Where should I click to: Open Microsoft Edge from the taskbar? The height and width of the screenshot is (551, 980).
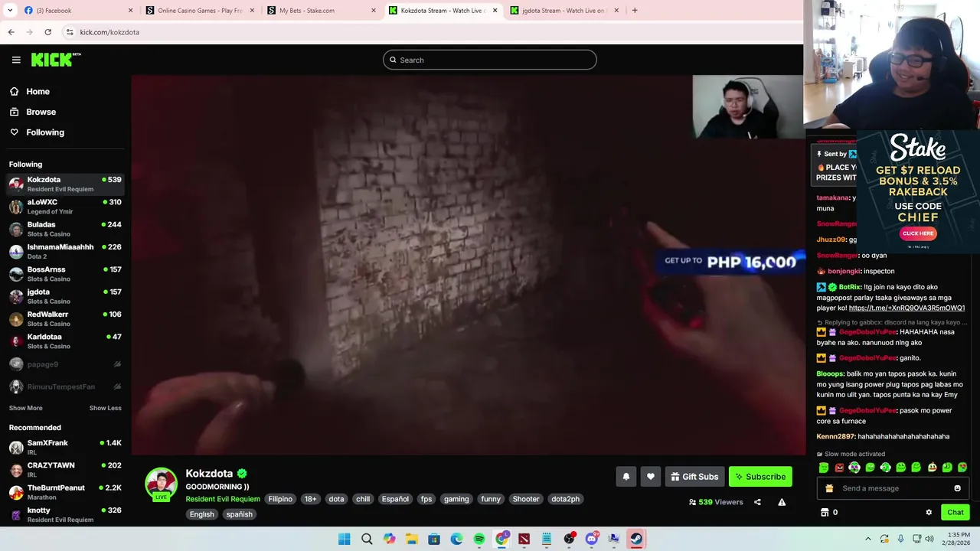tap(457, 539)
